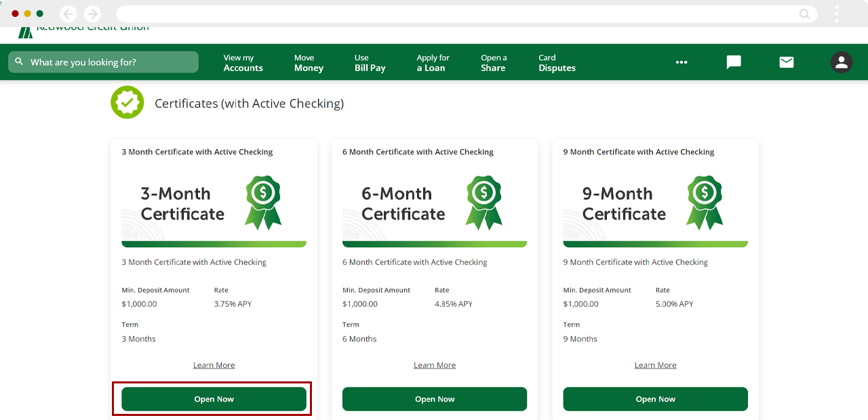The height and width of the screenshot is (420, 868).
Task: Click Open Now for 3 Month Certificate
Action: (214, 399)
